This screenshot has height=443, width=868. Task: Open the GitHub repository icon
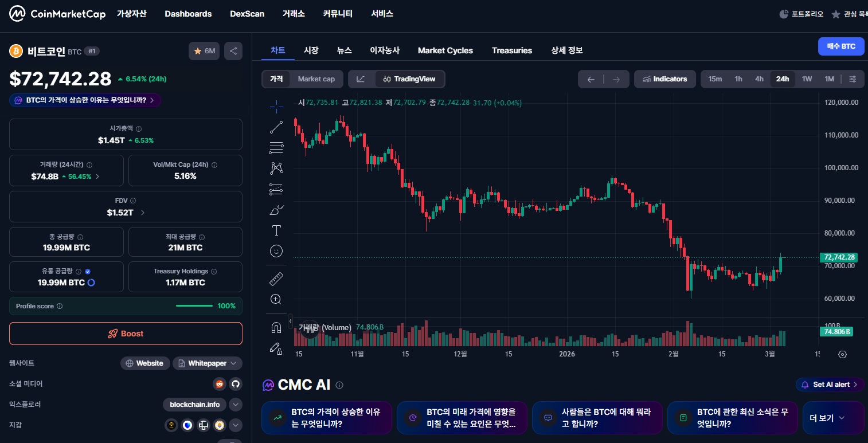click(236, 384)
